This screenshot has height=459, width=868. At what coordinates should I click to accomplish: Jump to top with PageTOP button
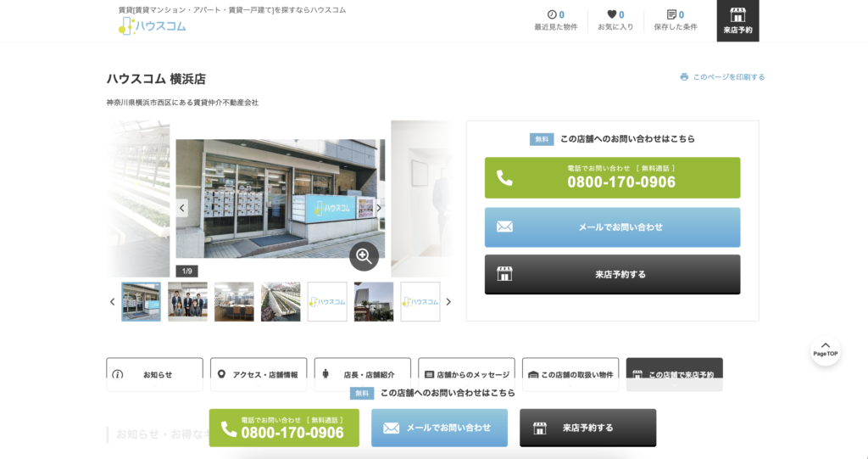[x=826, y=350]
